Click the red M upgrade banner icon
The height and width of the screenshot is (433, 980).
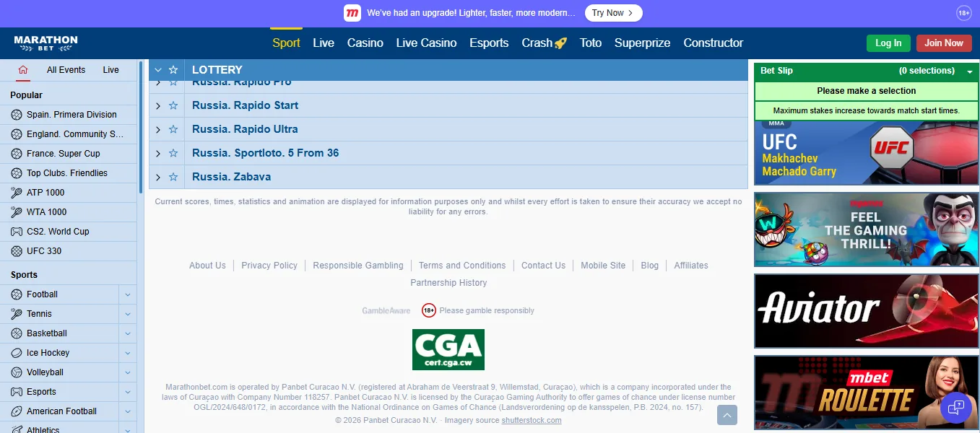click(x=352, y=13)
